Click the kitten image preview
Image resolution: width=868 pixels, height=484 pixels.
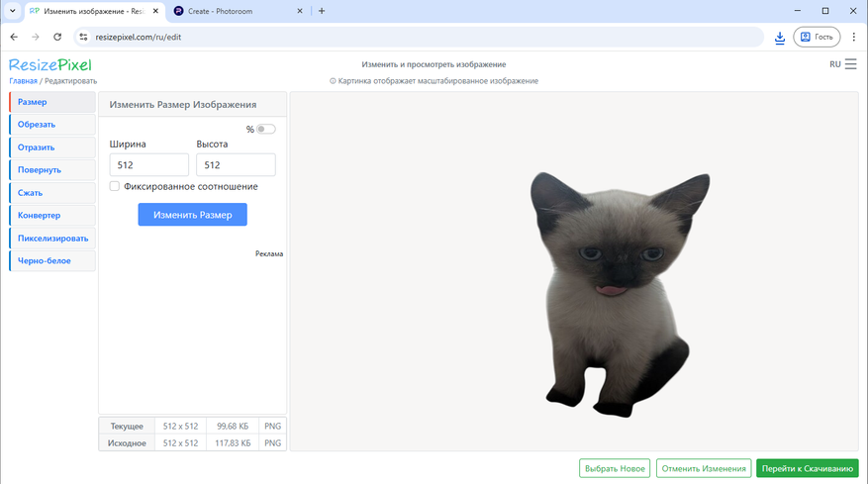coord(620,295)
